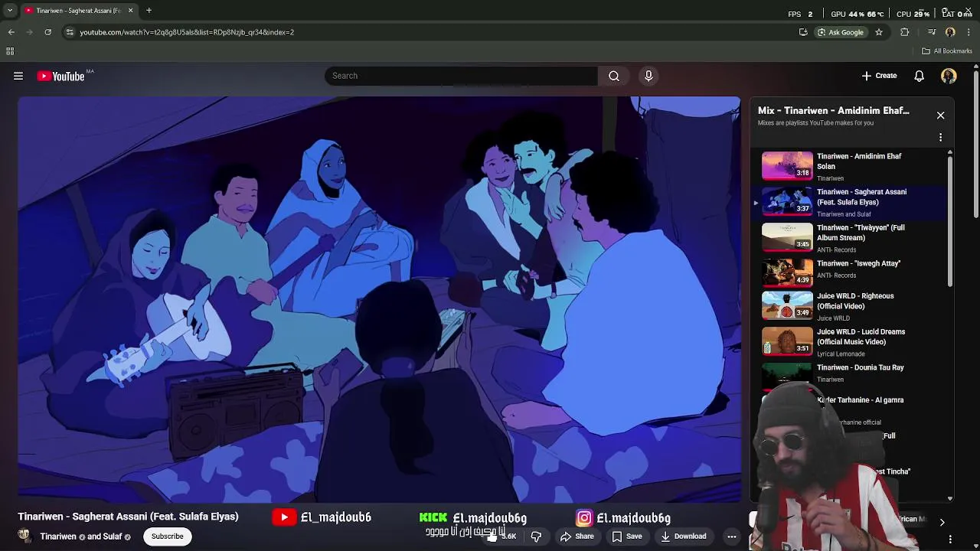This screenshot has height=551, width=980.
Task: Click the install app icon in address bar
Action: click(803, 32)
